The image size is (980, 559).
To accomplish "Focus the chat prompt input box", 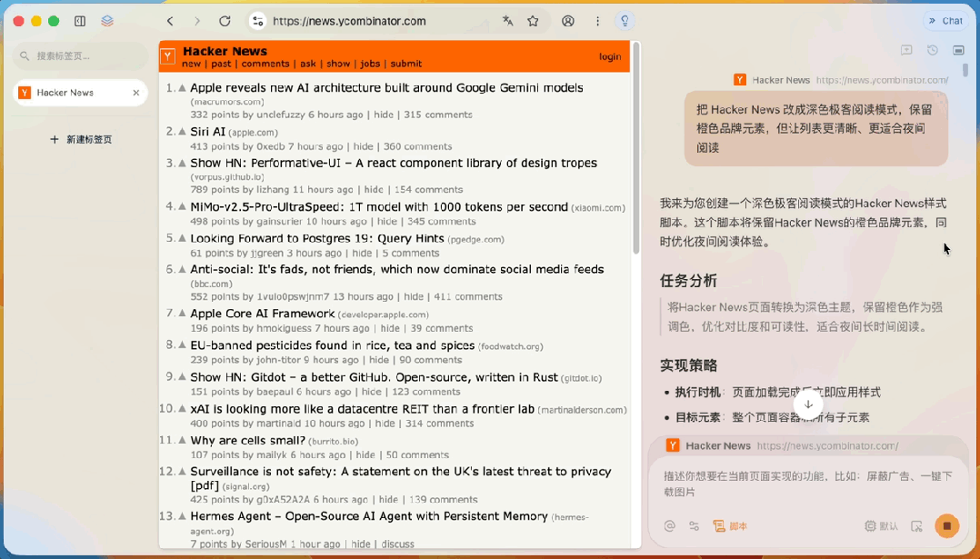I will tap(807, 484).
